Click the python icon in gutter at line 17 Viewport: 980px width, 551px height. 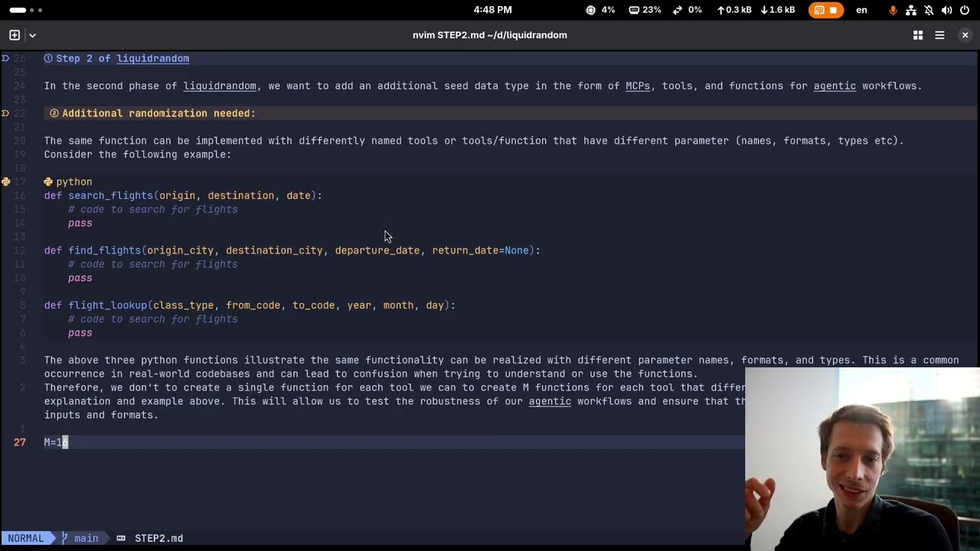(x=5, y=182)
